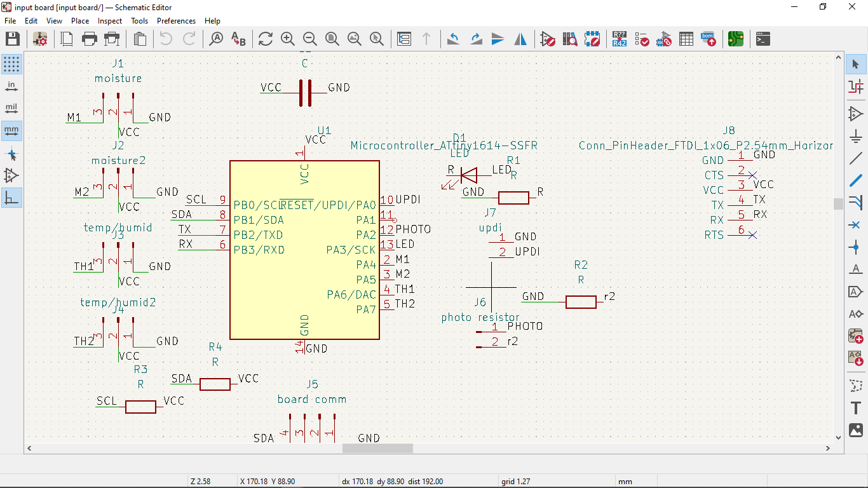Screen dimensions: 868x488
Task: Pick the Add Text tool
Action: [x=856, y=407]
